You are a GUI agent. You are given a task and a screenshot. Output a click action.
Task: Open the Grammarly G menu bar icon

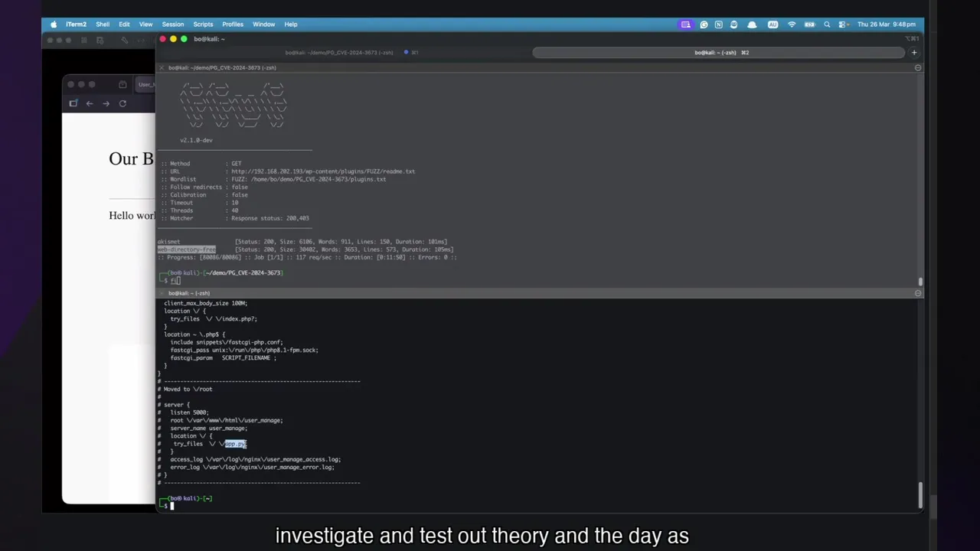(704, 24)
